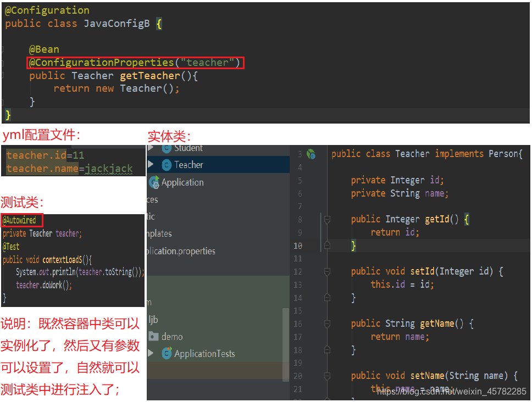Click 'return new Teacher();' line

(117, 88)
